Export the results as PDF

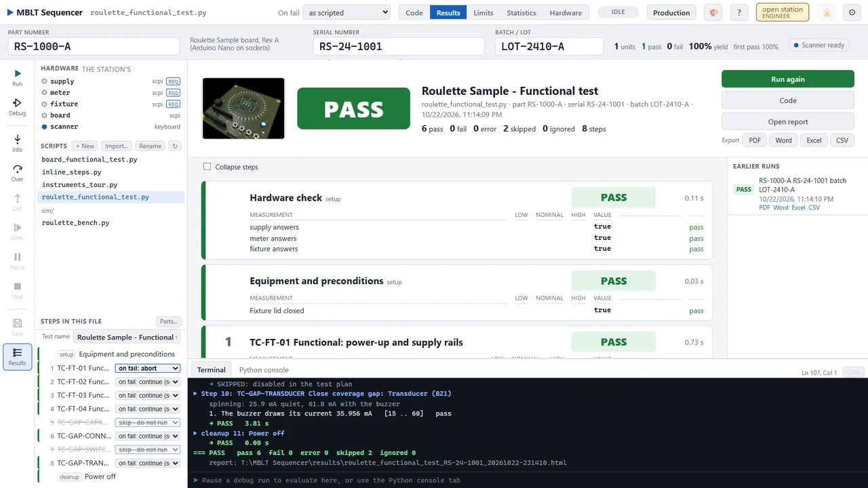click(x=754, y=140)
